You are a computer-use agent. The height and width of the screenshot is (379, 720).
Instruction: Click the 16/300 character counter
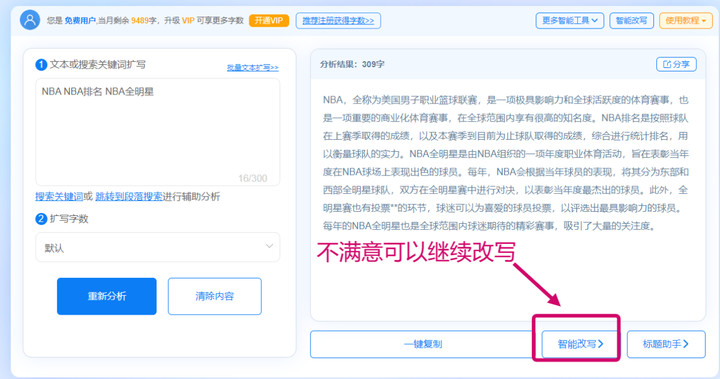pos(253,178)
